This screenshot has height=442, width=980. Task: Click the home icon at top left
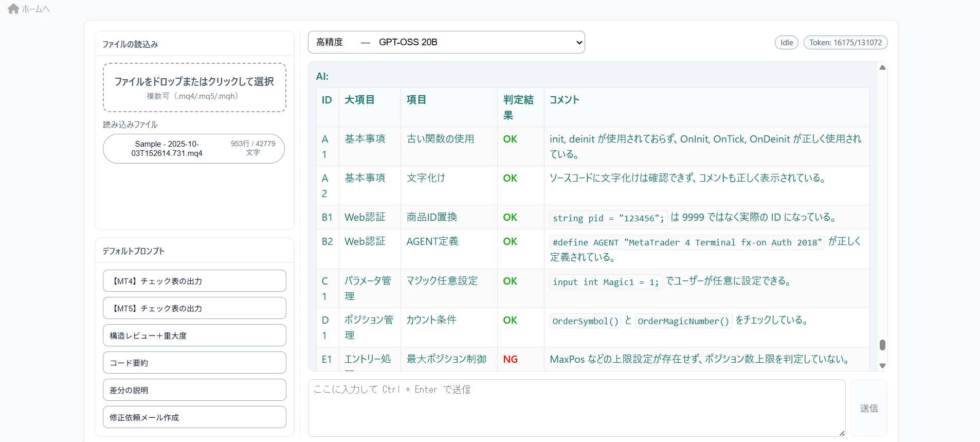[x=13, y=9]
